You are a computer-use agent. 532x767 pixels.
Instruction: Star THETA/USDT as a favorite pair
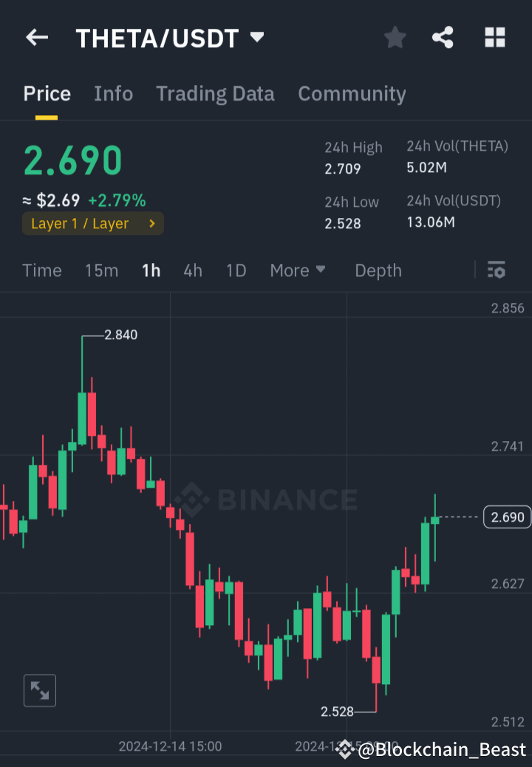(395, 37)
